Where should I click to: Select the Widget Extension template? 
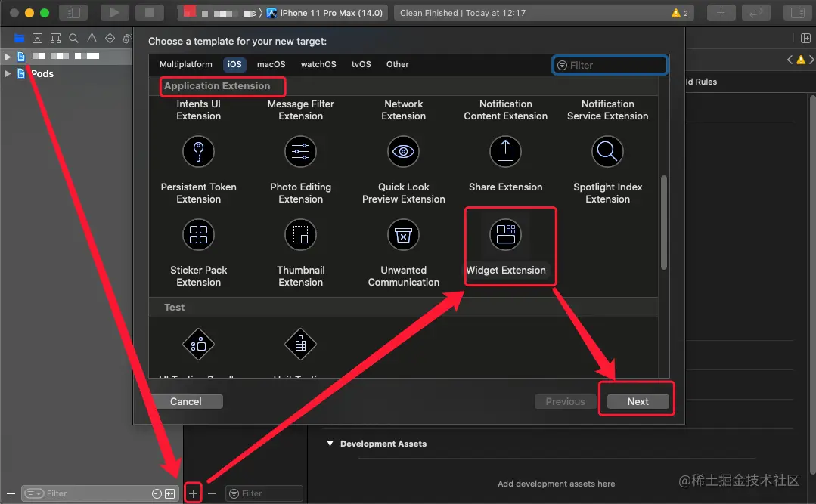[x=505, y=246]
